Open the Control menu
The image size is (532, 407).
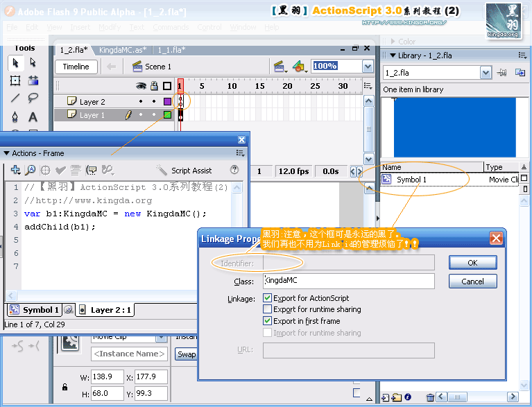(x=209, y=27)
